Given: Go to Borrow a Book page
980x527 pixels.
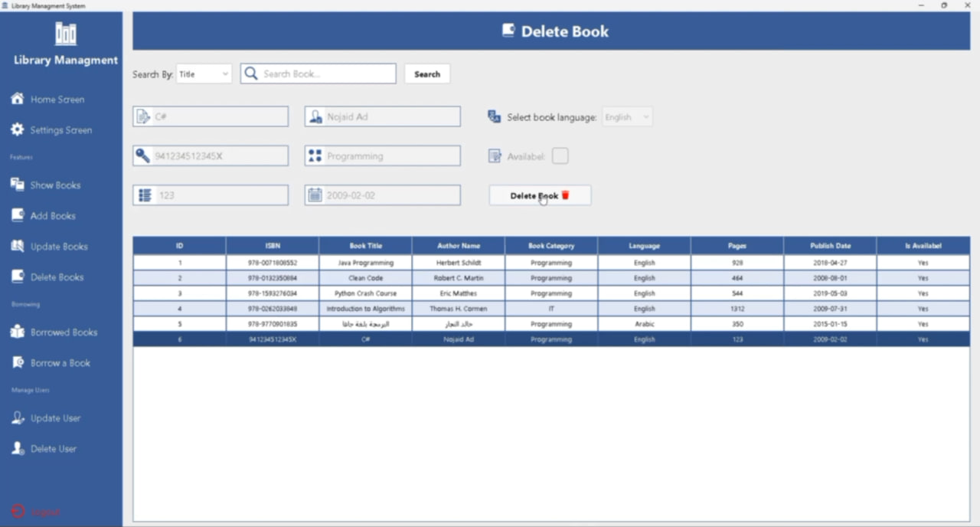Looking at the screenshot, I should (60, 363).
